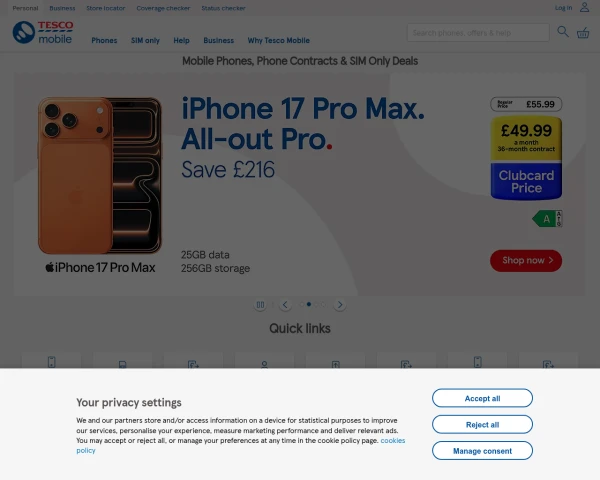The image size is (600, 480).
Task: Open Why Tesco Mobile menu item
Action: pos(279,40)
